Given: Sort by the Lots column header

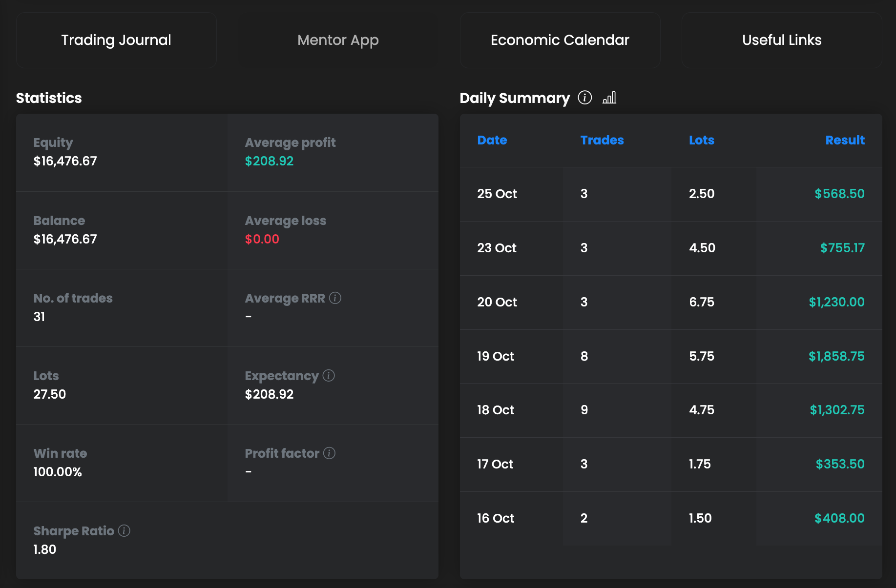Looking at the screenshot, I should click(701, 140).
